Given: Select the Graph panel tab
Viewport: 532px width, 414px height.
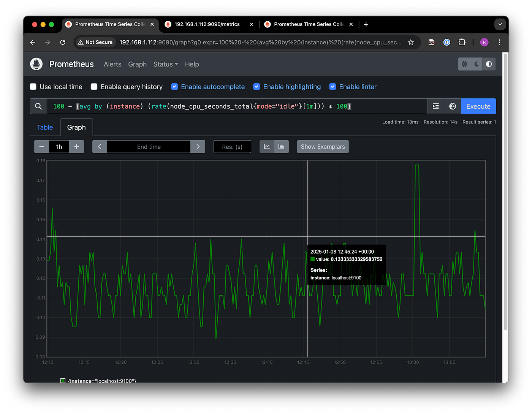Looking at the screenshot, I should tap(76, 127).
